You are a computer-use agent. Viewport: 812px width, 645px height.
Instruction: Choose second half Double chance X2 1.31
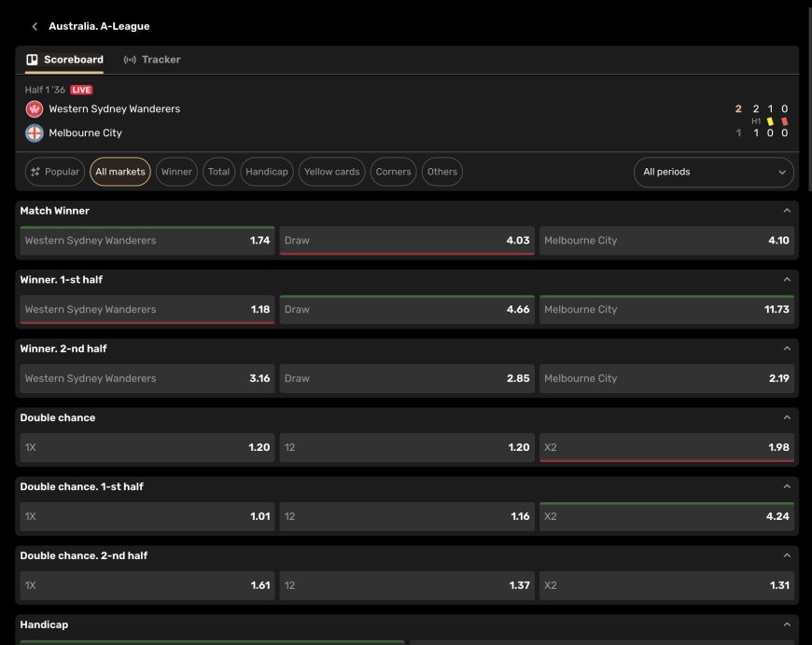666,585
